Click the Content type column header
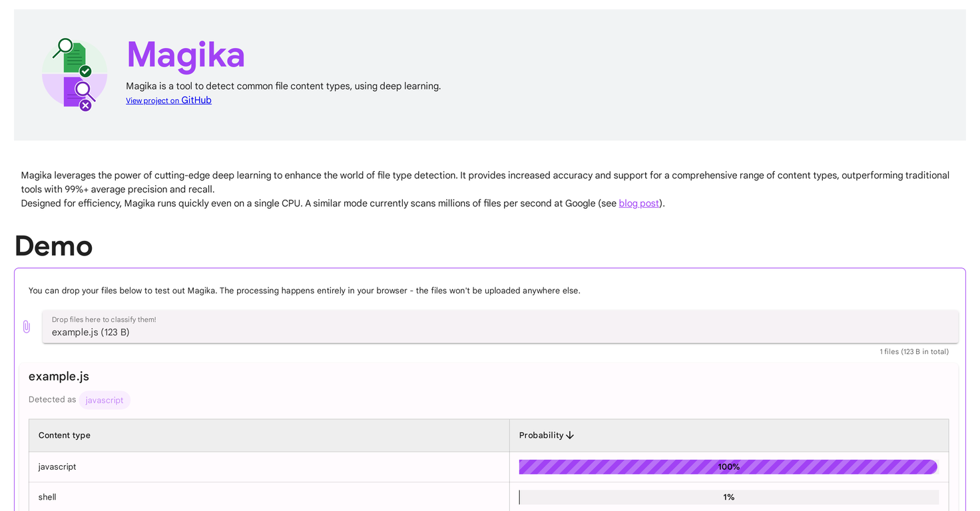Image resolution: width=980 pixels, height=511 pixels. [64, 435]
